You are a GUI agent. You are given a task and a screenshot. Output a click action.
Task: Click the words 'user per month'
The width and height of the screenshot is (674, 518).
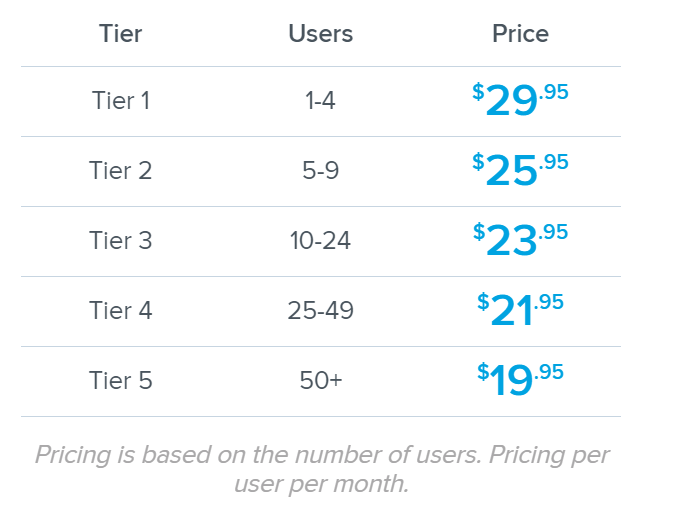point(320,484)
